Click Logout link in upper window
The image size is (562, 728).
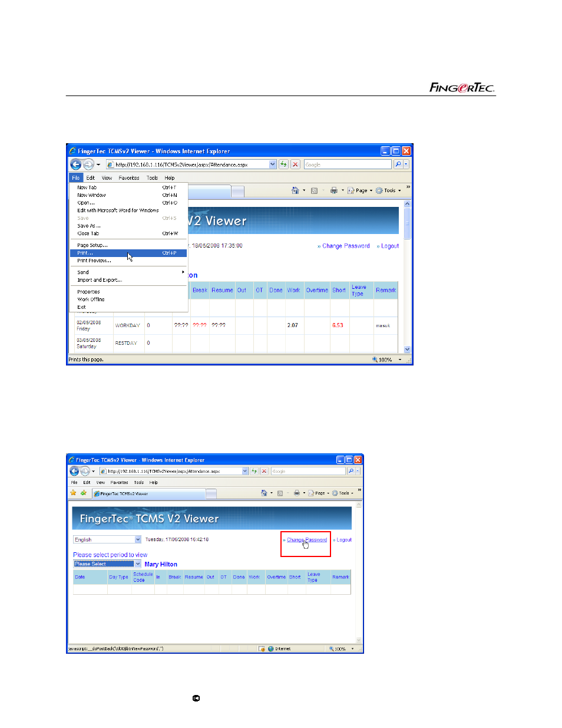coord(390,246)
